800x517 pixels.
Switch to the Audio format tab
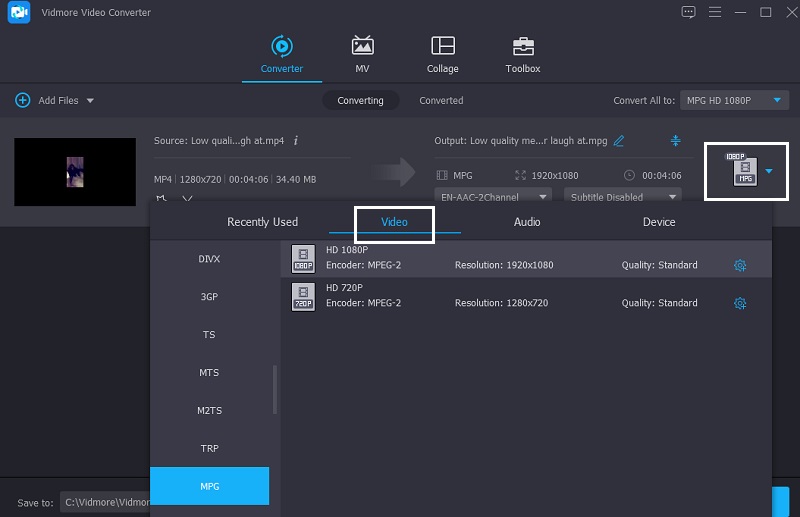click(527, 222)
